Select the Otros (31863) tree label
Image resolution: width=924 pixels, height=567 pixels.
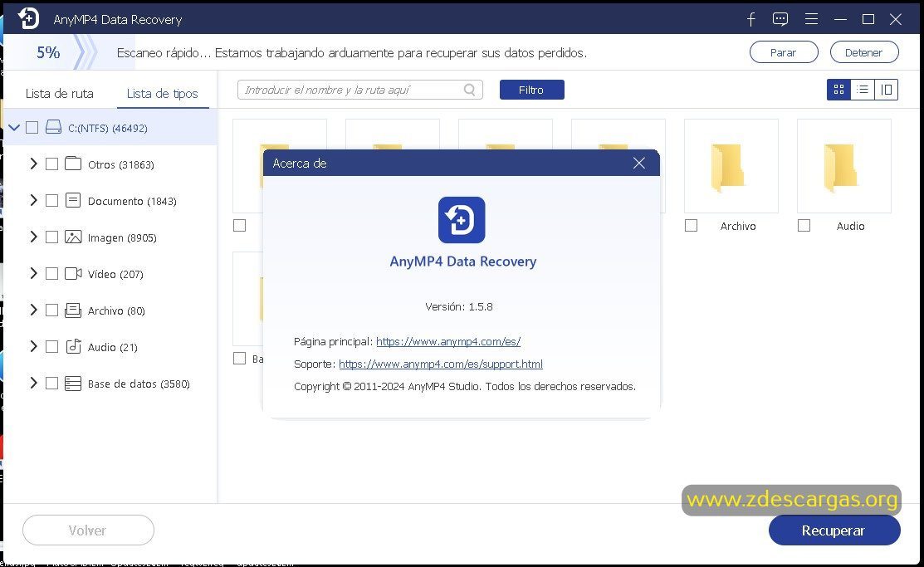click(x=121, y=164)
